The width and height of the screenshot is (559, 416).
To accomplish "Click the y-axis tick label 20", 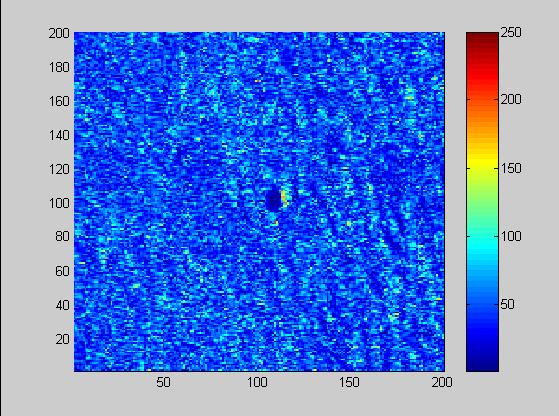I will pyautogui.click(x=62, y=339).
